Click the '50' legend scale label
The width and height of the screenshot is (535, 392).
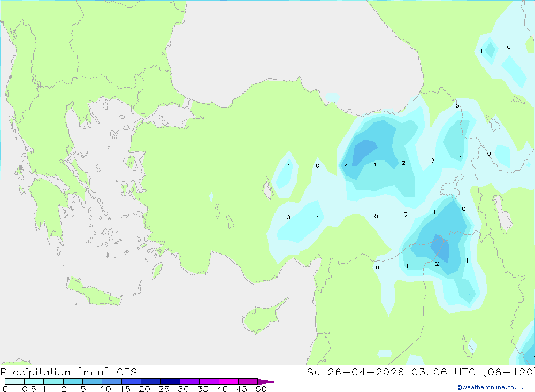tap(261, 389)
